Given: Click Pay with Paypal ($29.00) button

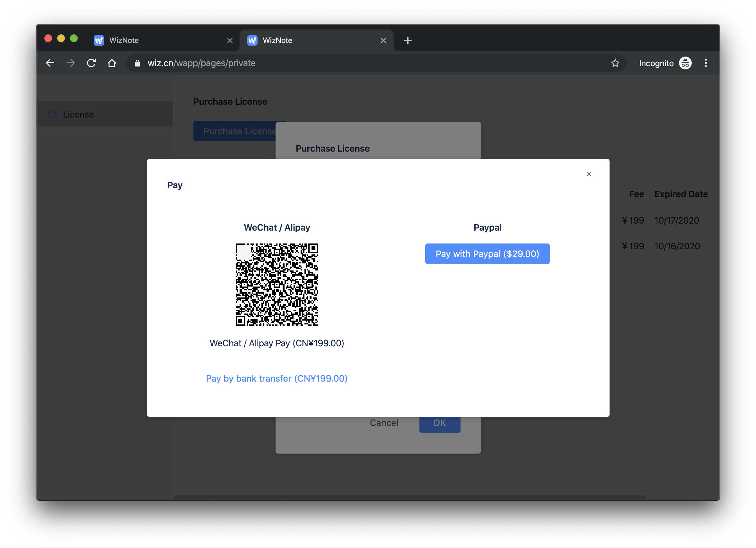Looking at the screenshot, I should click(x=487, y=254).
